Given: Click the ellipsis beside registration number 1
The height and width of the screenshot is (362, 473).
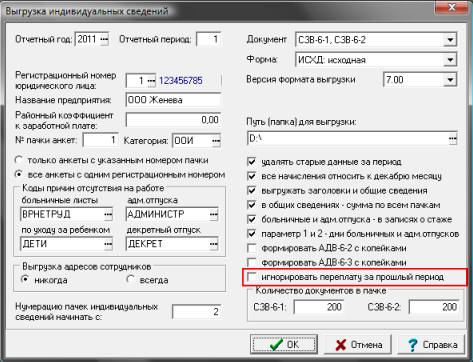Looking at the screenshot, I should click(151, 81).
